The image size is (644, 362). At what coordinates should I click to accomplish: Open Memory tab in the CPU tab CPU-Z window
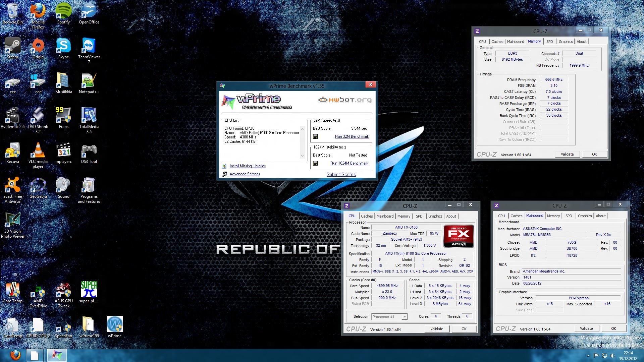pos(404,216)
